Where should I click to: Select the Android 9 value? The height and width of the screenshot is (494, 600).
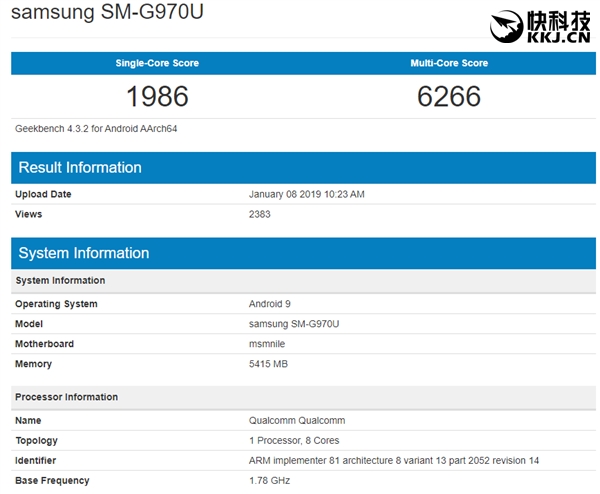[x=270, y=304]
